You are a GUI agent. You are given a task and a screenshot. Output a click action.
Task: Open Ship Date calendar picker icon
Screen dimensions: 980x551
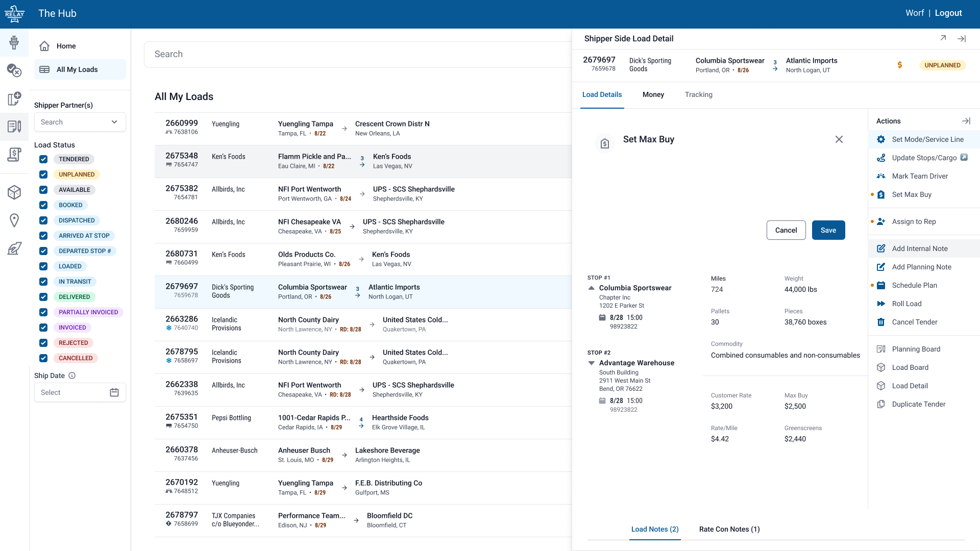[114, 392]
